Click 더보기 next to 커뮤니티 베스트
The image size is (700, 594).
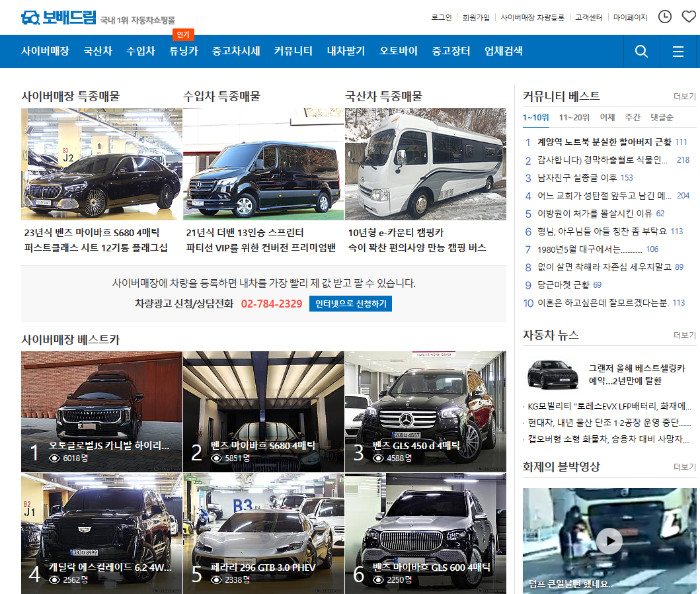click(684, 97)
